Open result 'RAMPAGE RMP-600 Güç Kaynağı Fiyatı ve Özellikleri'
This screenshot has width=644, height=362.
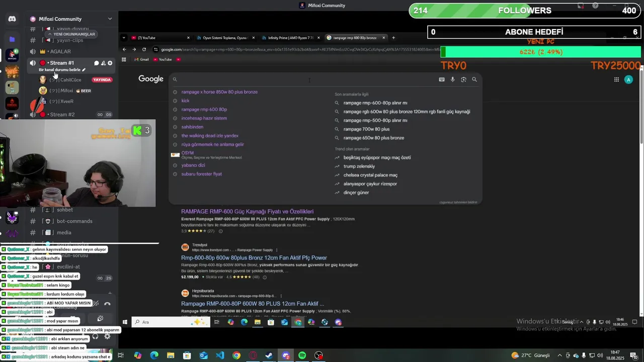[x=248, y=212]
